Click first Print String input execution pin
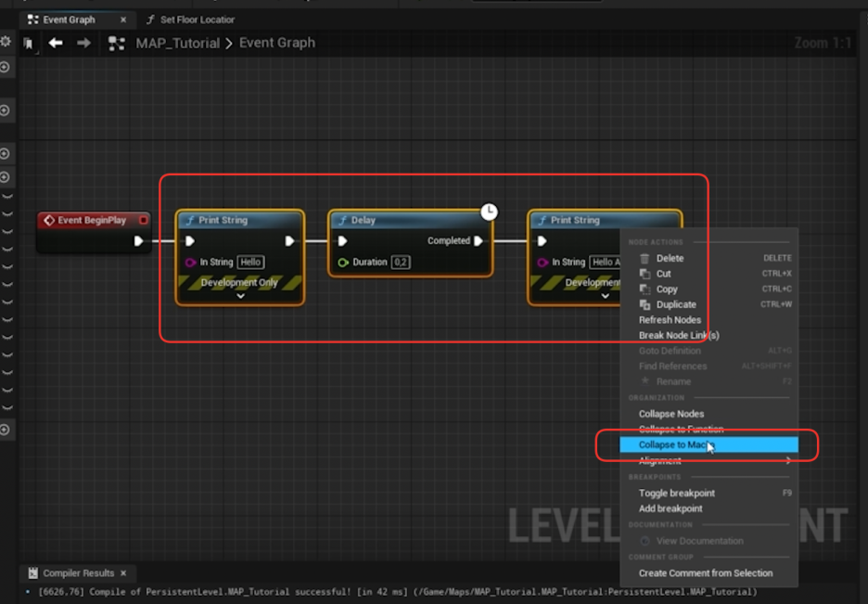Image resolution: width=868 pixels, height=604 pixels. point(190,241)
